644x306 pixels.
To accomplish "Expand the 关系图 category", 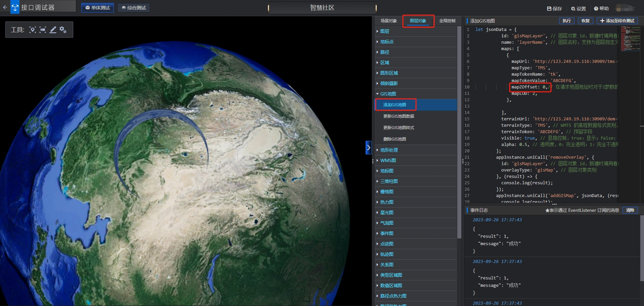I will (416, 265).
